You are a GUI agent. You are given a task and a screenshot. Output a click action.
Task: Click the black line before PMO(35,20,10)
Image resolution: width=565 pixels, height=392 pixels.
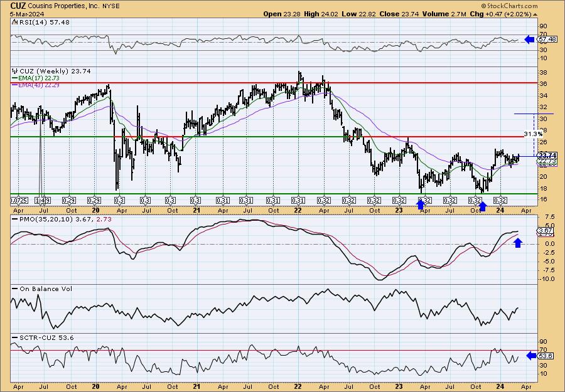(x=14, y=219)
